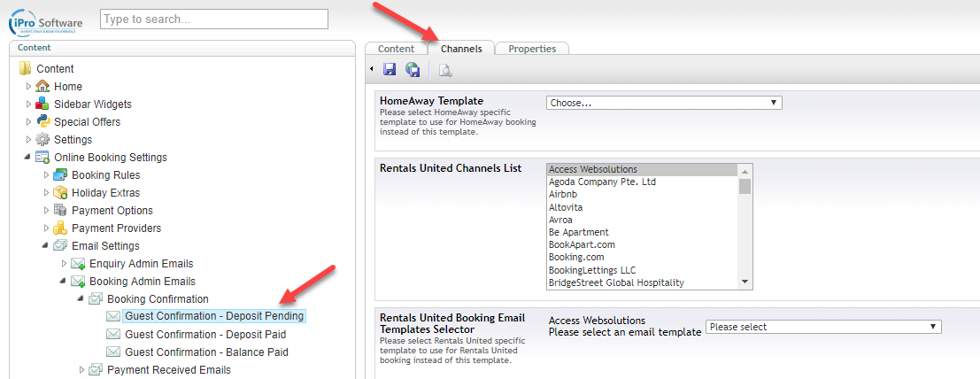Image resolution: width=980 pixels, height=379 pixels.
Task: Select Agoda Company Pte. Ltd channel
Action: (642, 182)
